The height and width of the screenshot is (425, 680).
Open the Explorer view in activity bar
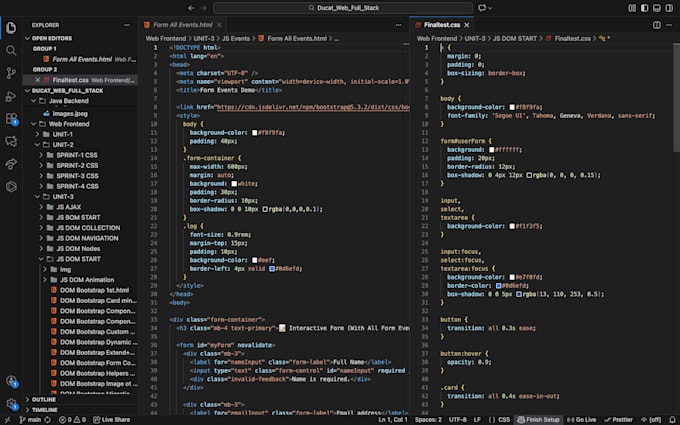coord(11,28)
